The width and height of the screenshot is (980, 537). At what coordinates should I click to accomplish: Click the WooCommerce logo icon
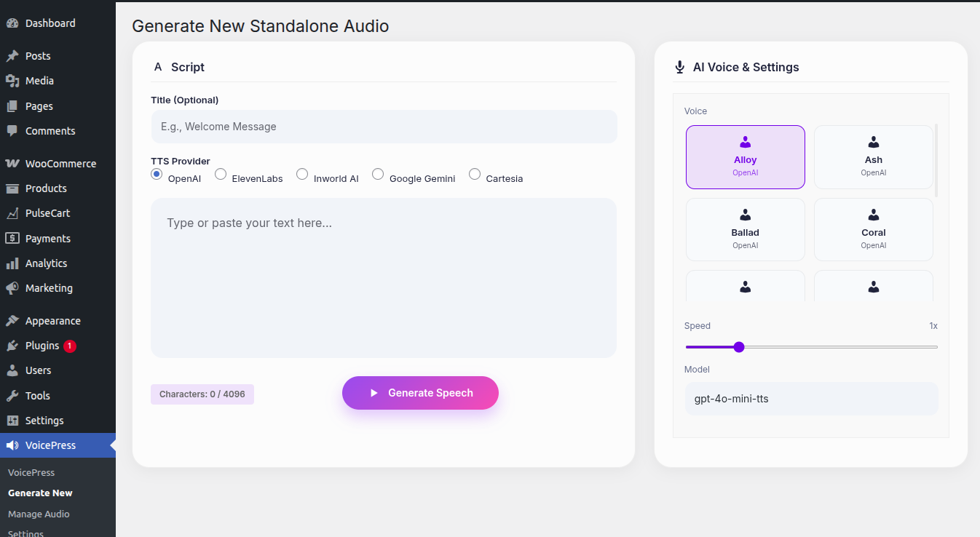(x=12, y=164)
